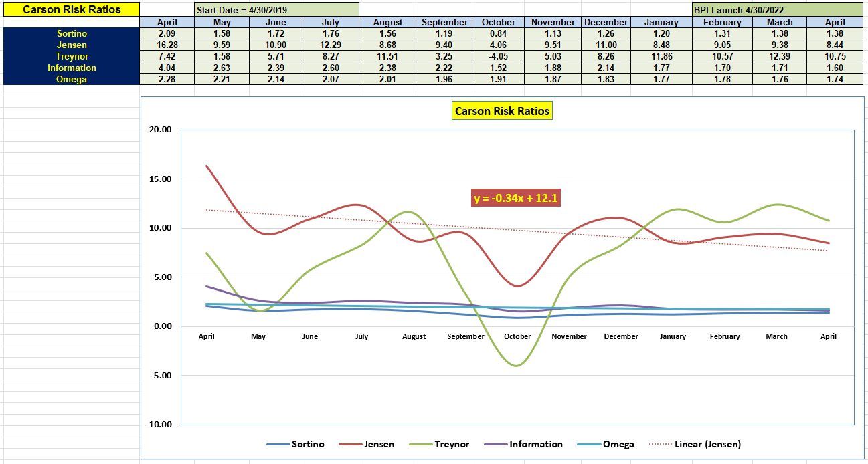Select the Linear (Jensen) legend entry
The image size is (868, 464).
pos(694,444)
